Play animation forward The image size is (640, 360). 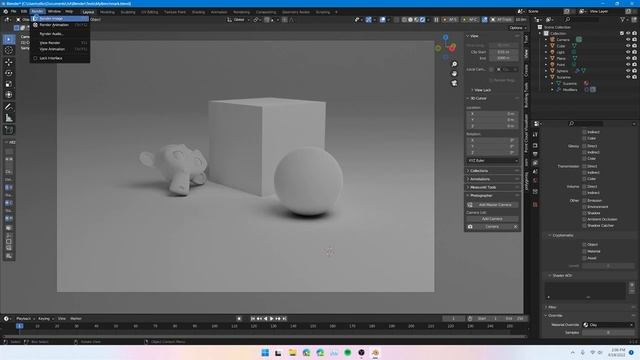click(271, 318)
